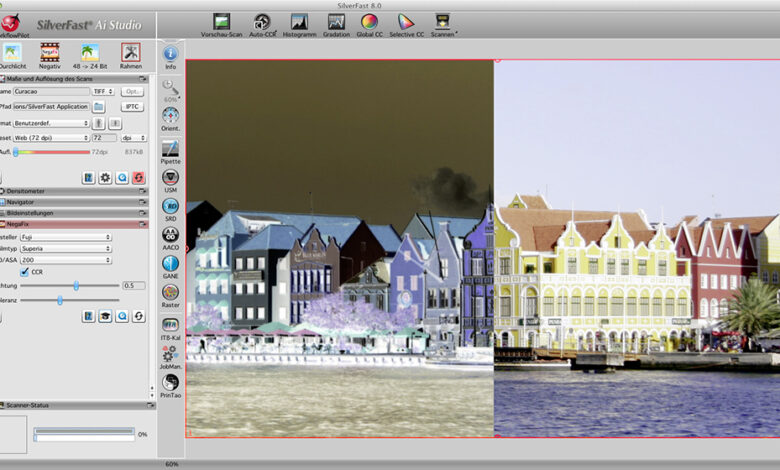Activate the GANE grain reduction tool
780x470 pixels.
(x=170, y=264)
